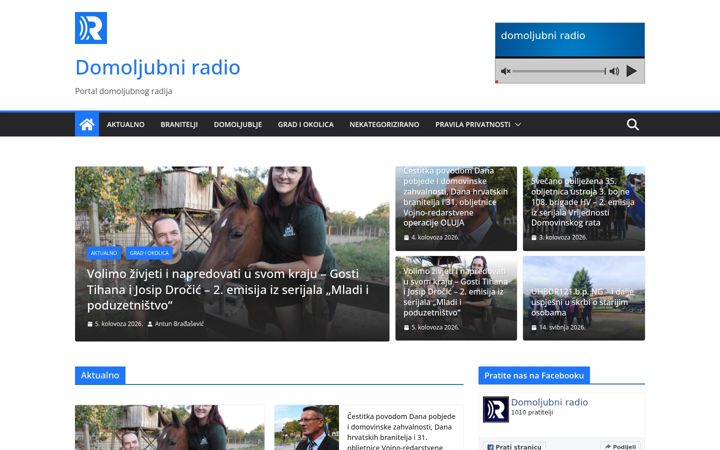This screenshot has width=720, height=450.
Task: Open the home page via house icon
Action: [87, 124]
